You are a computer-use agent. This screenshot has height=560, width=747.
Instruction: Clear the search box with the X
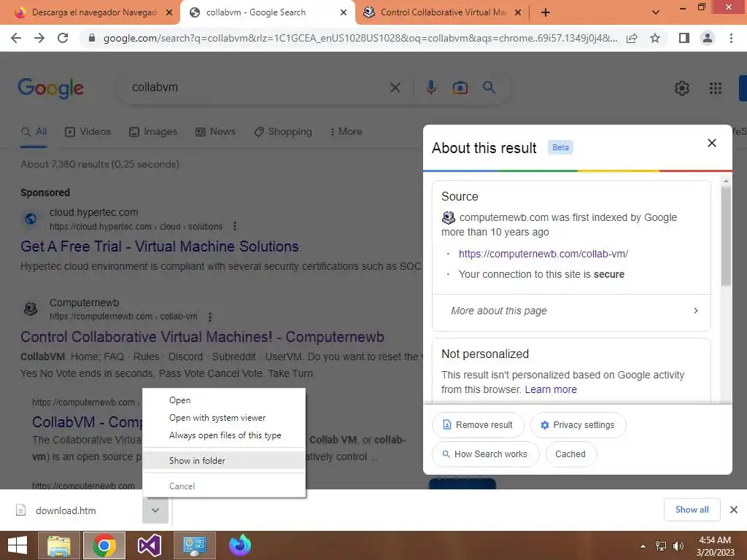pyautogui.click(x=395, y=87)
